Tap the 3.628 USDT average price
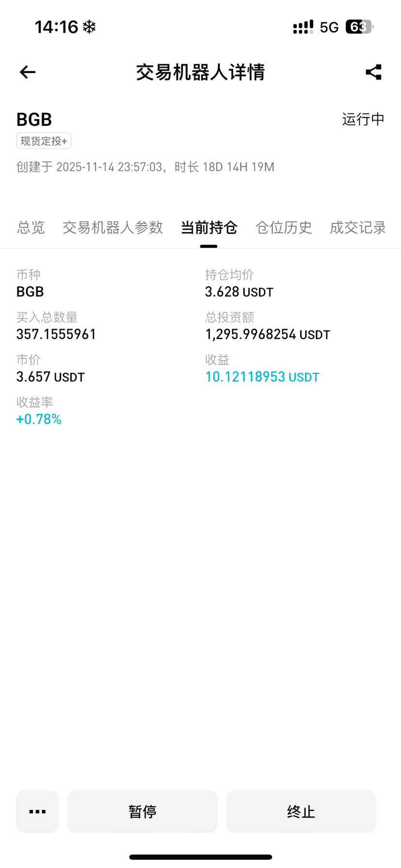 pos(239,292)
